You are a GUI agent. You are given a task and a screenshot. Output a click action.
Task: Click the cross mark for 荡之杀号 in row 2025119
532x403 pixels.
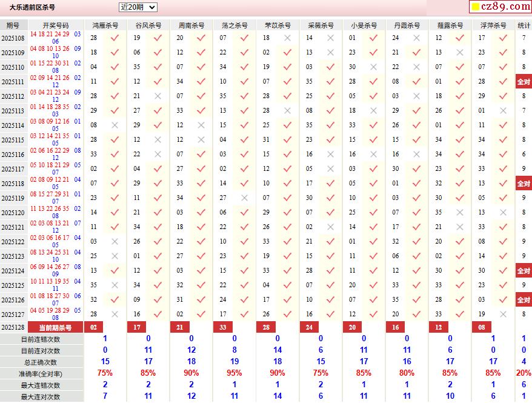click(244, 198)
